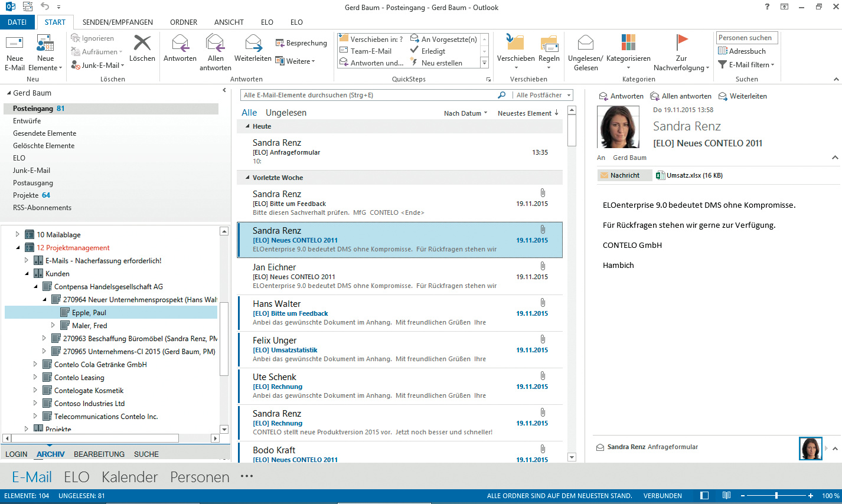Viewport: 842px width, 504px height.
Task: Click the Antworten reply icon in ribbon
Action: 180,44
